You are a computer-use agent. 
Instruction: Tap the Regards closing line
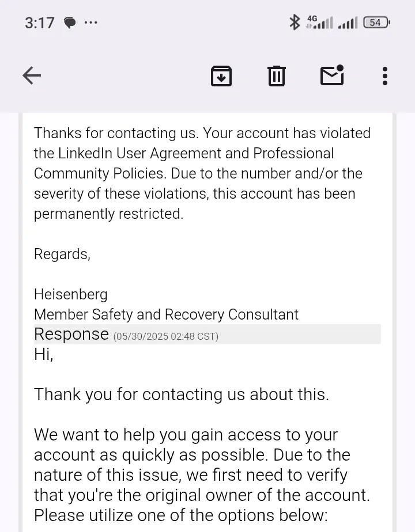coord(62,254)
